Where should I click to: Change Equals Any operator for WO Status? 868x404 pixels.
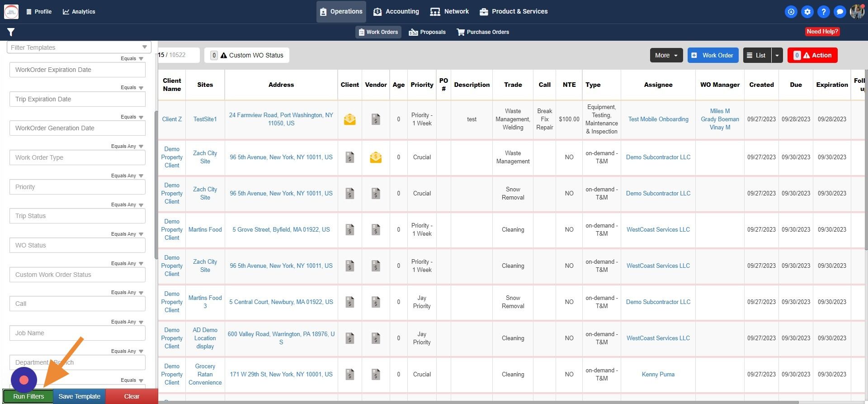tap(127, 234)
